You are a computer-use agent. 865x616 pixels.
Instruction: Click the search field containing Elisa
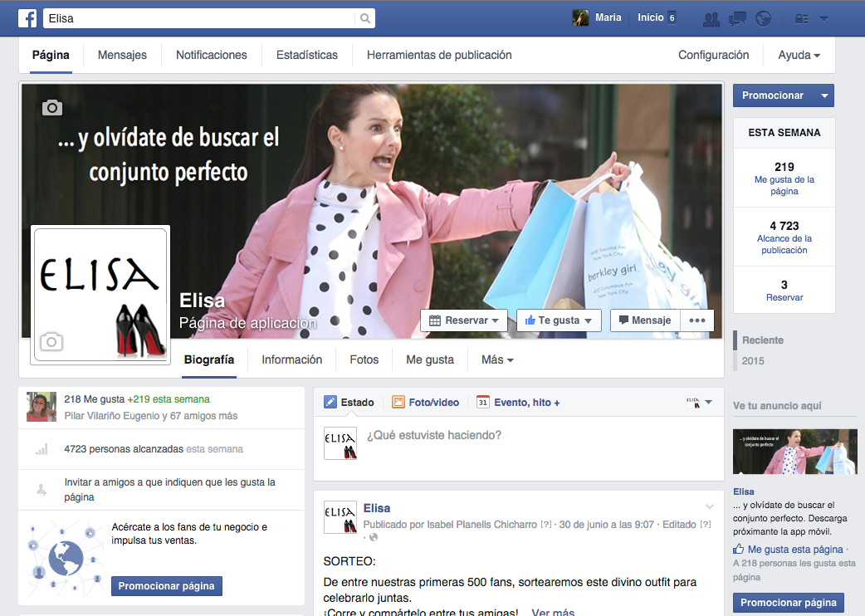point(198,18)
